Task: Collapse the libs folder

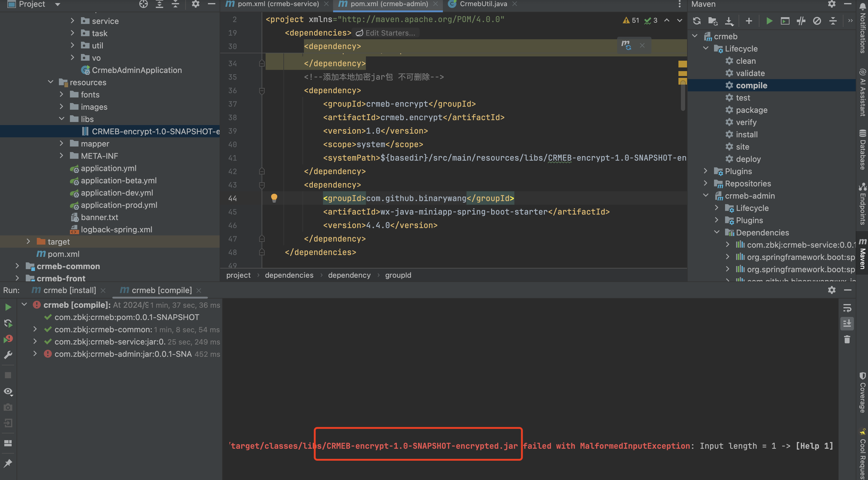Action: click(62, 119)
